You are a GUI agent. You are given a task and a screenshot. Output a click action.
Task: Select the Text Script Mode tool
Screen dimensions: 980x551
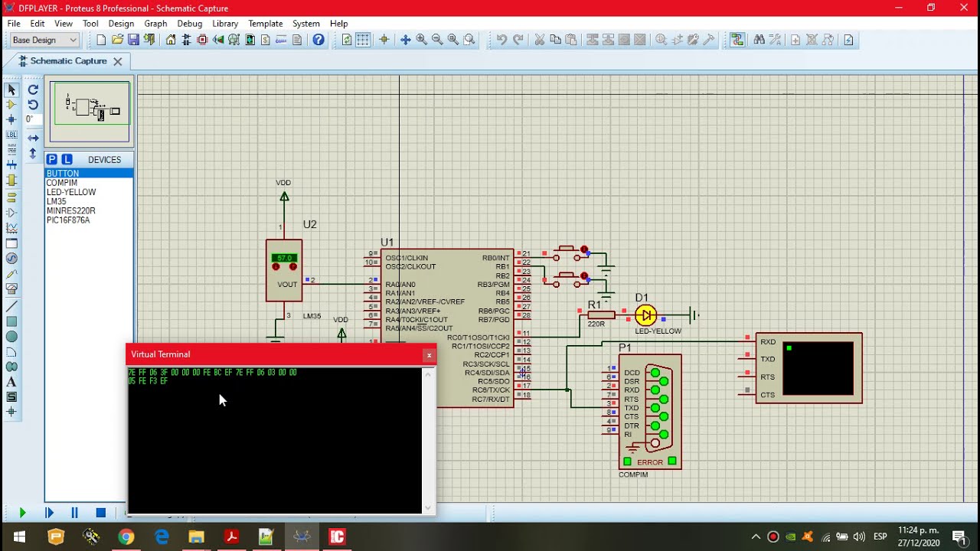point(11,150)
